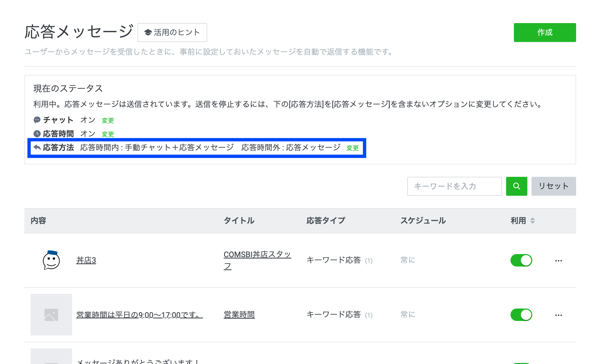Click 変更 link for 応答方法

(x=352, y=148)
